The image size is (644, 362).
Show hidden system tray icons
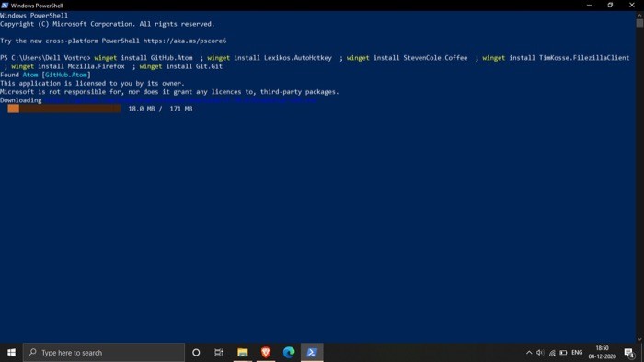[529, 353]
